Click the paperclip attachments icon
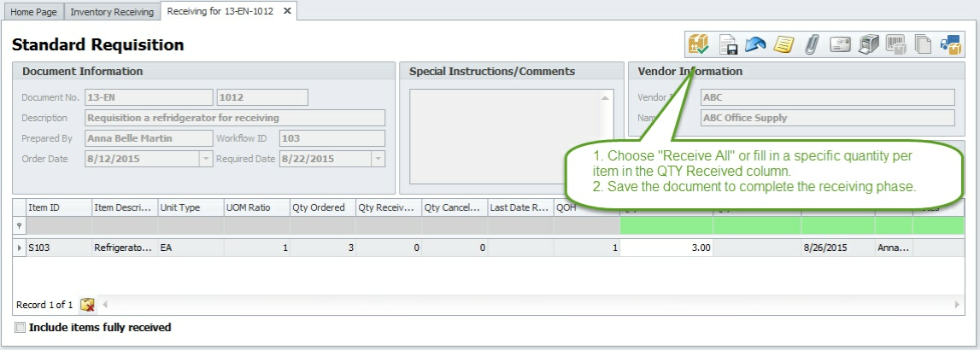This screenshot has height=350, width=980. pos(811,44)
